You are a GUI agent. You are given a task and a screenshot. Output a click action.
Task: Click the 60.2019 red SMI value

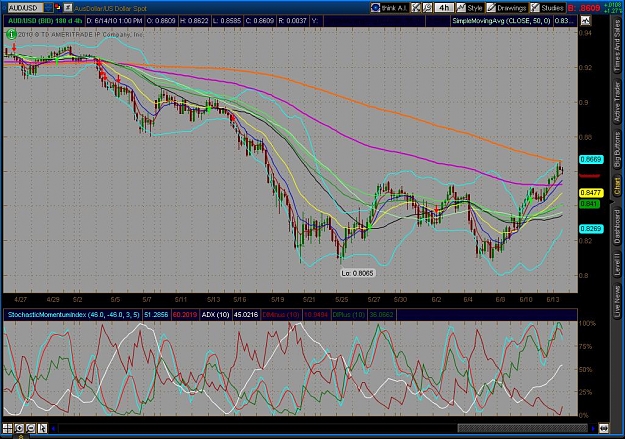pos(185,315)
